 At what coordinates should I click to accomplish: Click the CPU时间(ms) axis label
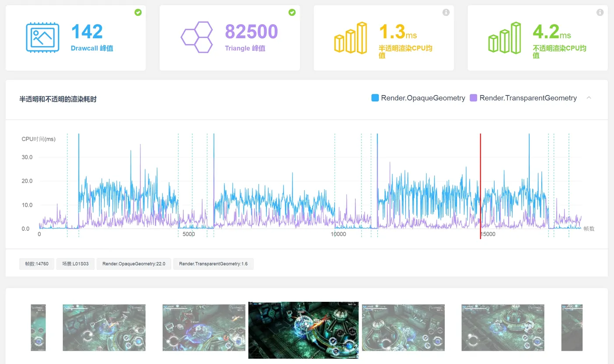[39, 139]
